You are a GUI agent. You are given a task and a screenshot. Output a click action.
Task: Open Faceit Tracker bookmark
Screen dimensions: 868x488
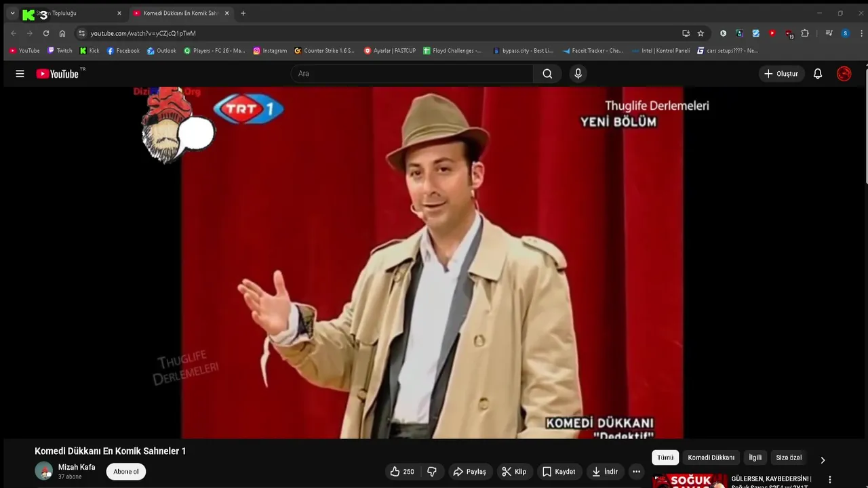(593, 51)
